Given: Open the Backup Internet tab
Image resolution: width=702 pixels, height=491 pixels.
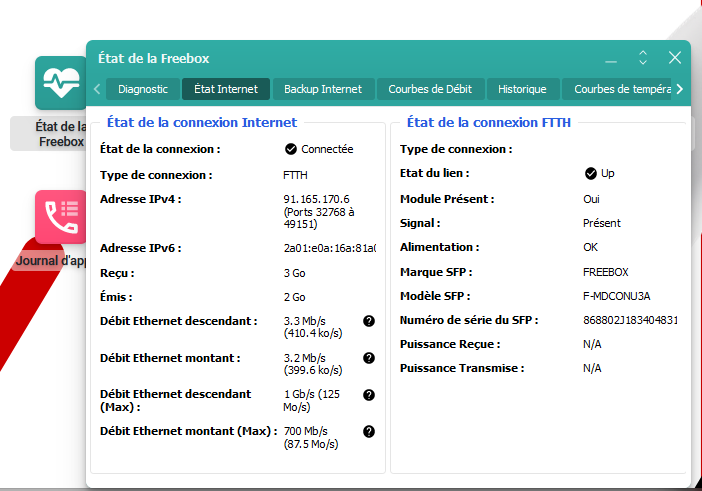Looking at the screenshot, I should click(323, 89).
